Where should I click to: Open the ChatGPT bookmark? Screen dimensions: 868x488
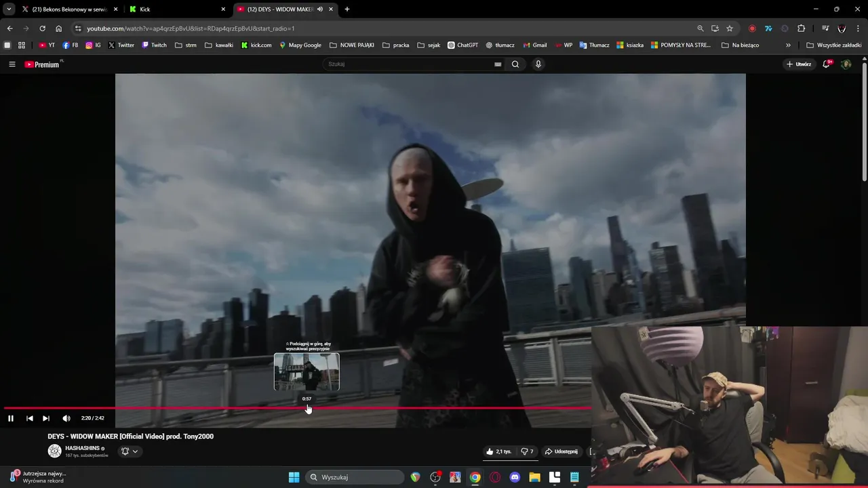click(x=463, y=45)
